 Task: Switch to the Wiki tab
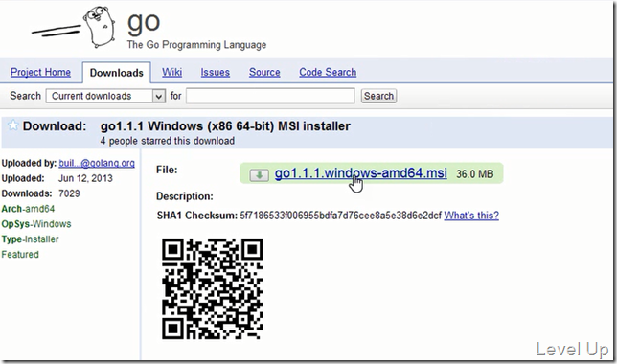[x=171, y=72]
